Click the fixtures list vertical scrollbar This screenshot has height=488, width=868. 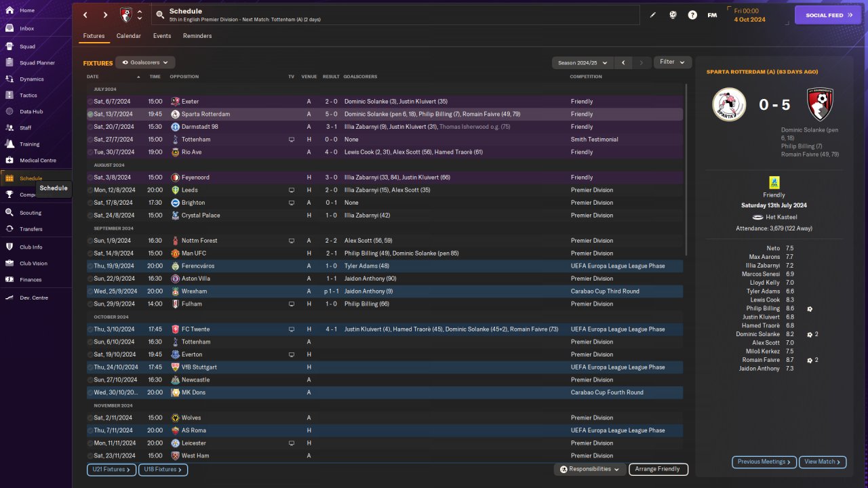[x=687, y=169]
